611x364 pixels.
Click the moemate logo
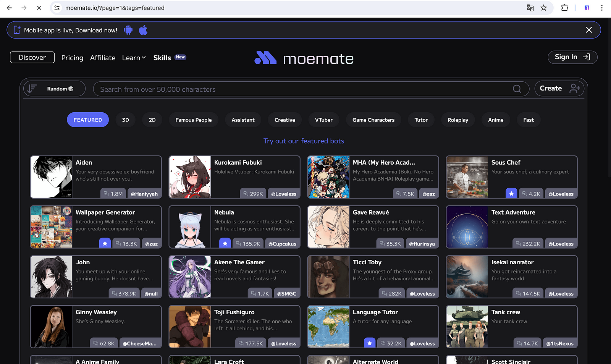point(304,58)
